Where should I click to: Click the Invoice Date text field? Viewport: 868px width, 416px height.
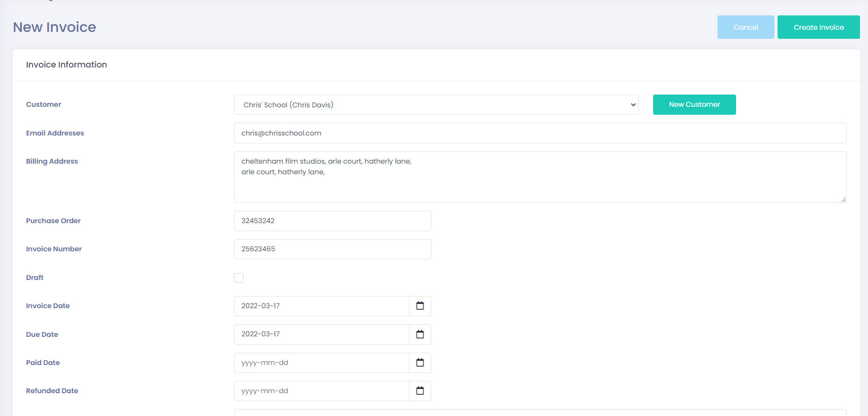pos(322,306)
